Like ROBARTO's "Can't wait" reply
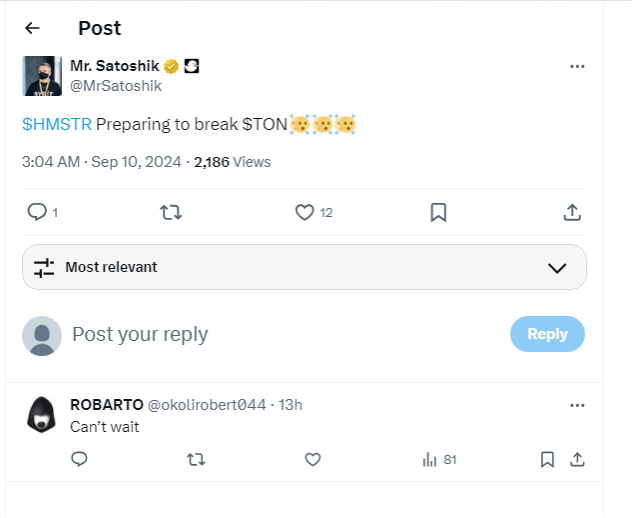 [313, 459]
